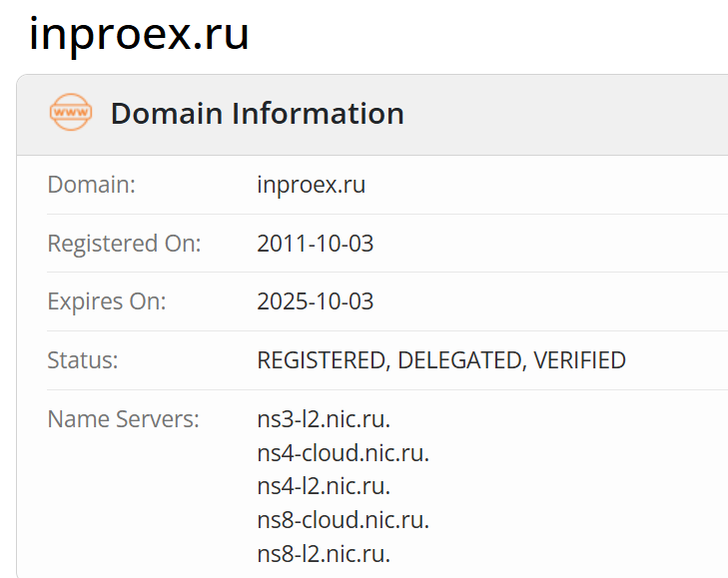The height and width of the screenshot is (578, 728).
Task: Click the inproex.ru page heading
Action: (139, 34)
